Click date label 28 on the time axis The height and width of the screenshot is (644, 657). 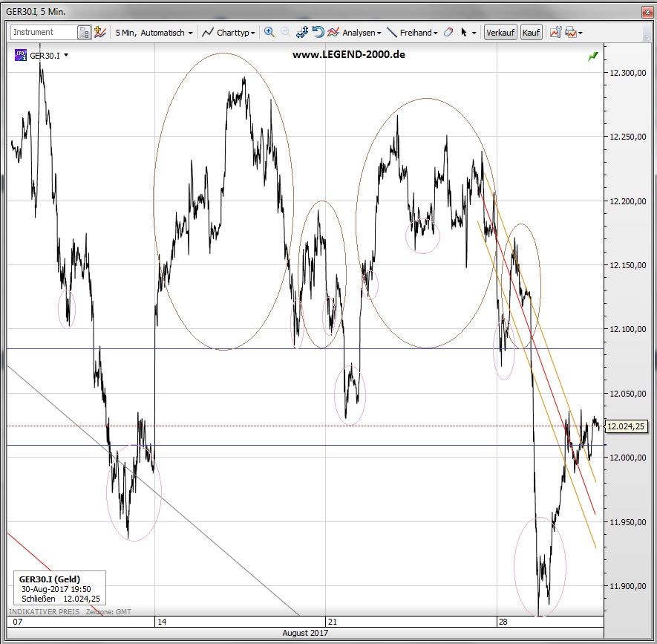(x=503, y=622)
